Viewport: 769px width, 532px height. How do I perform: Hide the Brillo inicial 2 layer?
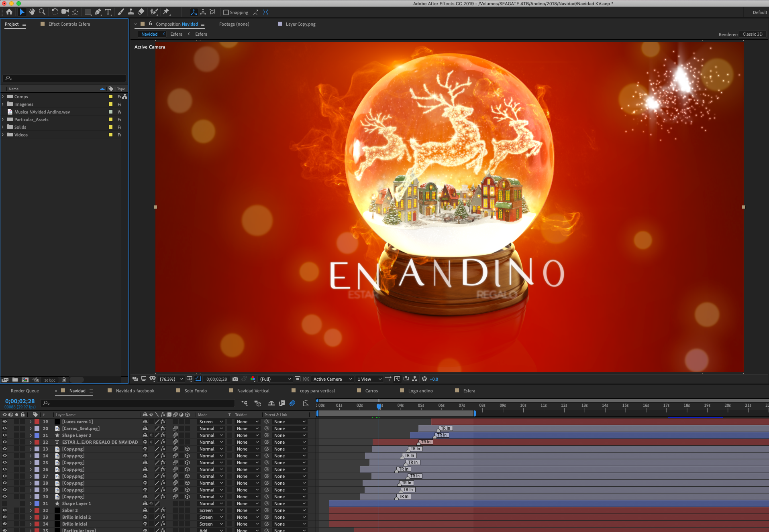5,517
